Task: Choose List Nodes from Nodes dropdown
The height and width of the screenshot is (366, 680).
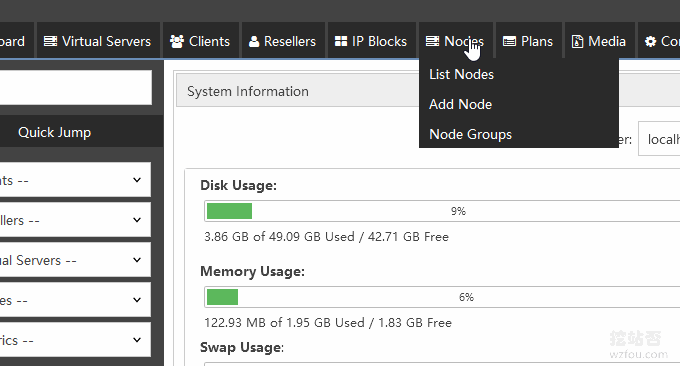Action: click(x=461, y=75)
